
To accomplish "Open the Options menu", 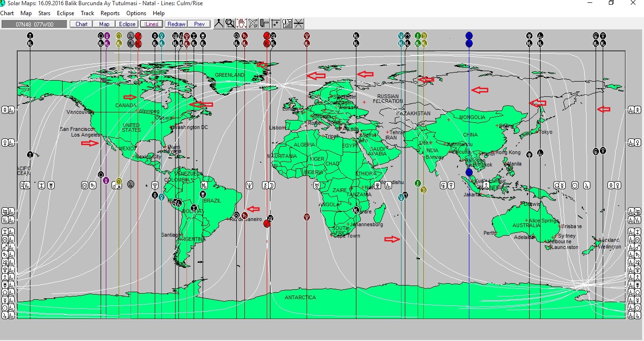I will click(136, 13).
